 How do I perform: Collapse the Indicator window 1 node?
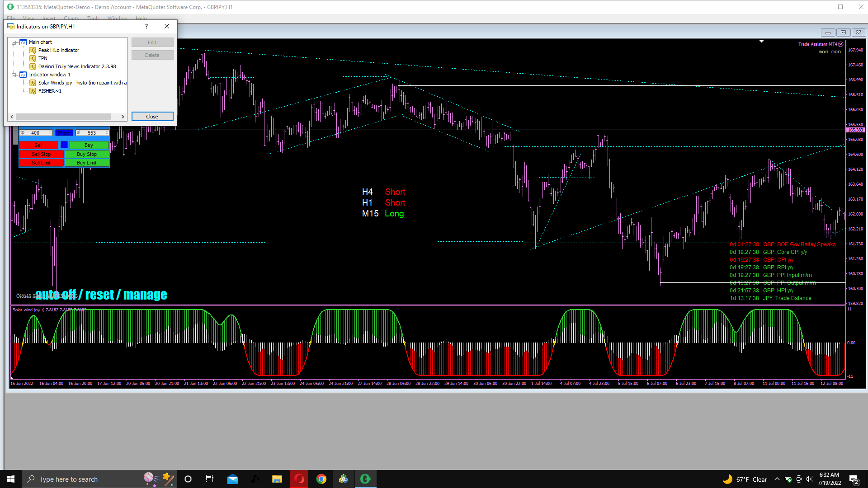pyautogui.click(x=14, y=75)
